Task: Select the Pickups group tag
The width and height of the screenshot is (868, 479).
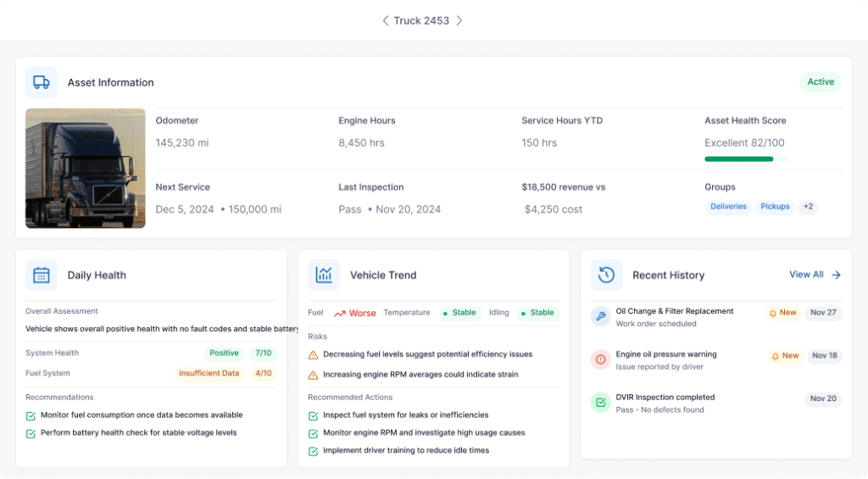Action: pyautogui.click(x=775, y=207)
